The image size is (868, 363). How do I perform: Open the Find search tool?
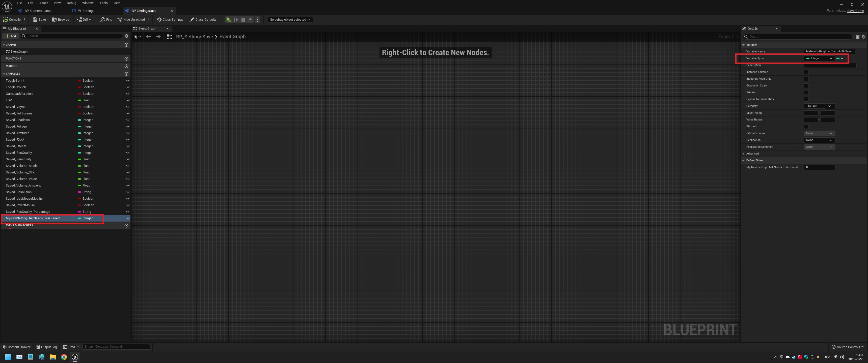(103, 19)
